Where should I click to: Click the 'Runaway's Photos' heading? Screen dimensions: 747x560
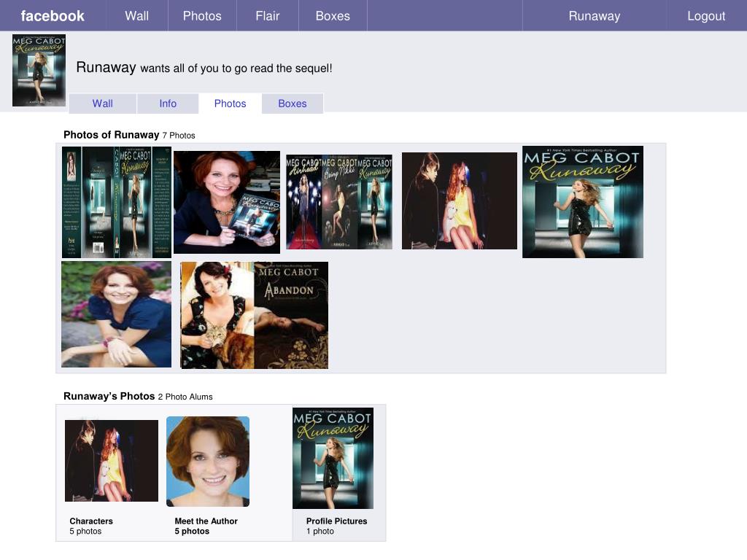coord(109,396)
